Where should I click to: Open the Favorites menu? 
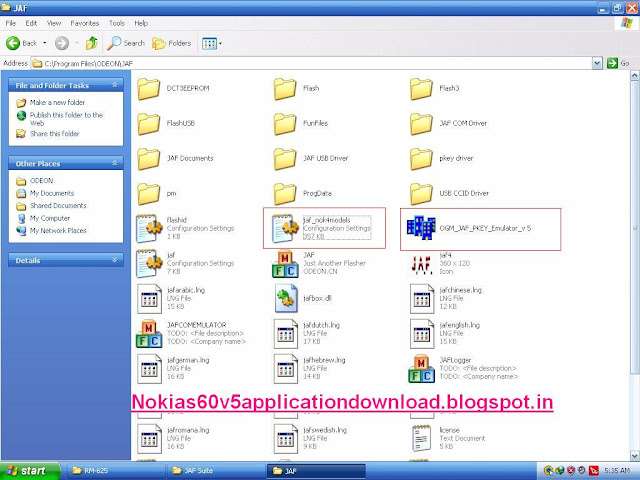[x=84, y=23]
